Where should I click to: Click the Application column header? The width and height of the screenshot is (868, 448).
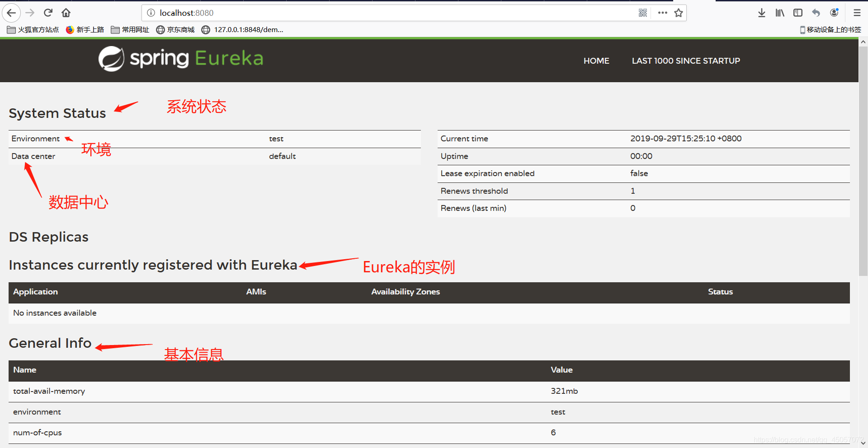35,292
